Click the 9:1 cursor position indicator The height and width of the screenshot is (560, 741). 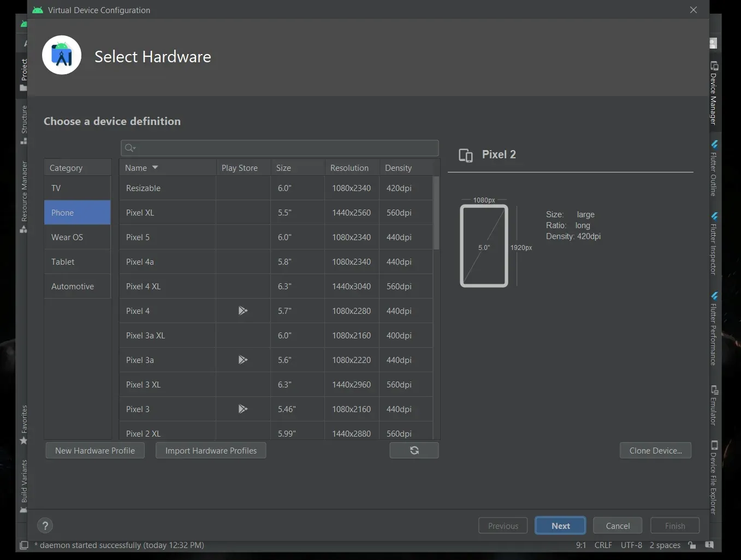coord(581,545)
